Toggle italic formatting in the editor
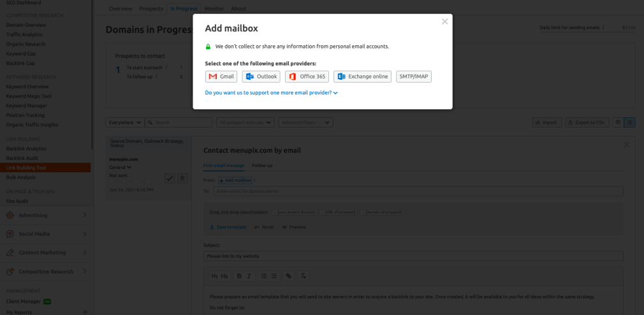Image resolution: width=644 pixels, height=315 pixels. coord(249,276)
